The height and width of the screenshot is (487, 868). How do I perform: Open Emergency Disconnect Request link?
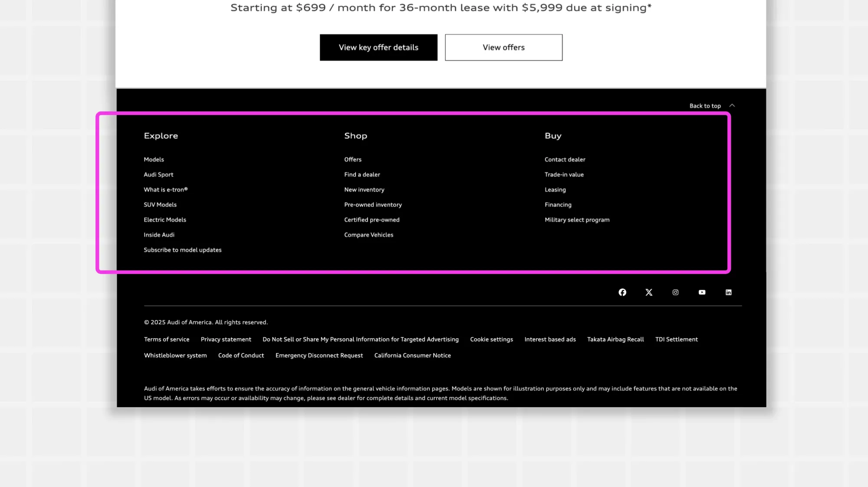click(x=319, y=356)
